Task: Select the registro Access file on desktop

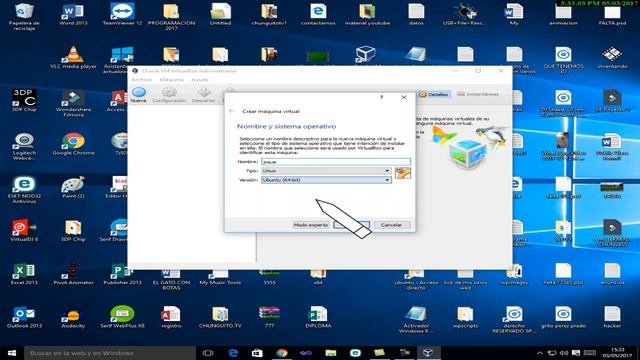Action: [x=171, y=317]
